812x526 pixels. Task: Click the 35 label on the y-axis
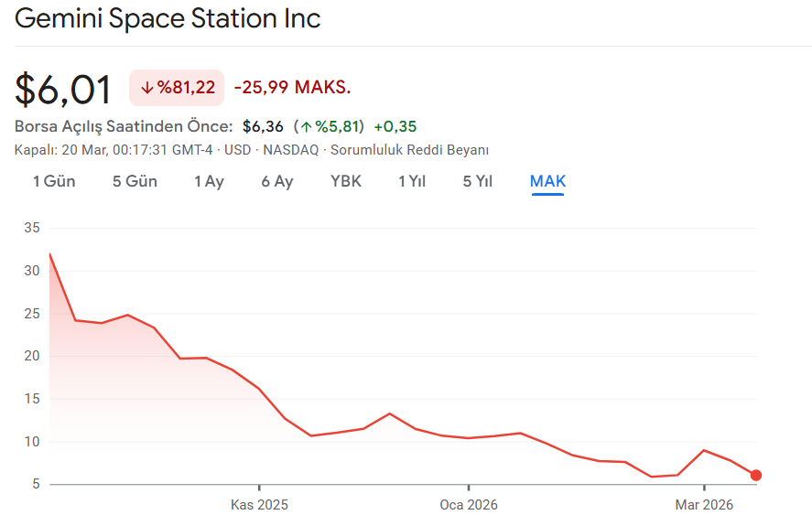tap(32, 228)
